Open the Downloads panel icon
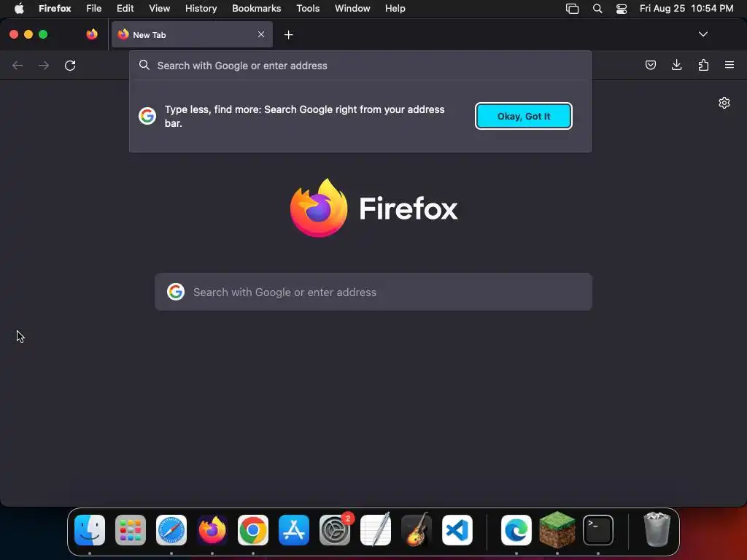This screenshot has width=747, height=560. tap(676, 65)
